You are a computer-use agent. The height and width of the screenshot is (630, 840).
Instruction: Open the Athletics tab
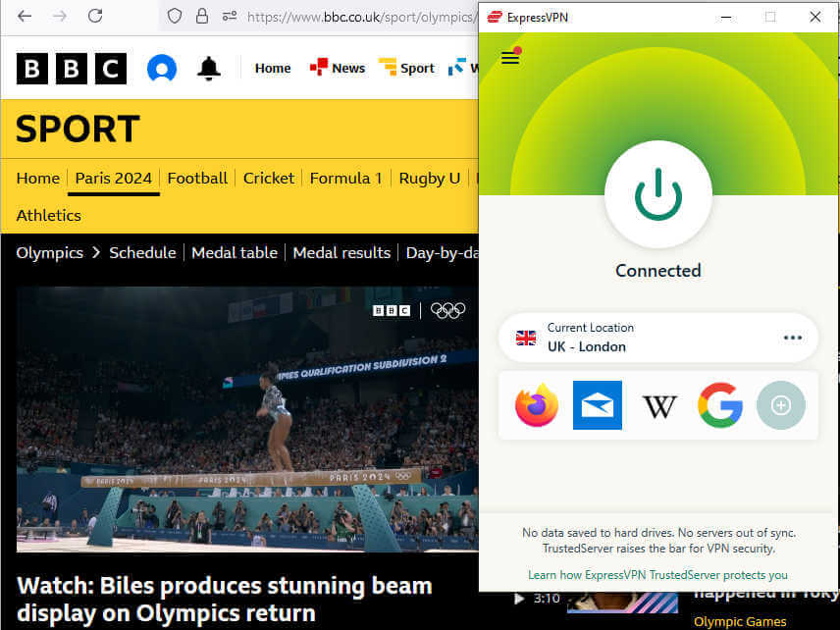tap(49, 215)
